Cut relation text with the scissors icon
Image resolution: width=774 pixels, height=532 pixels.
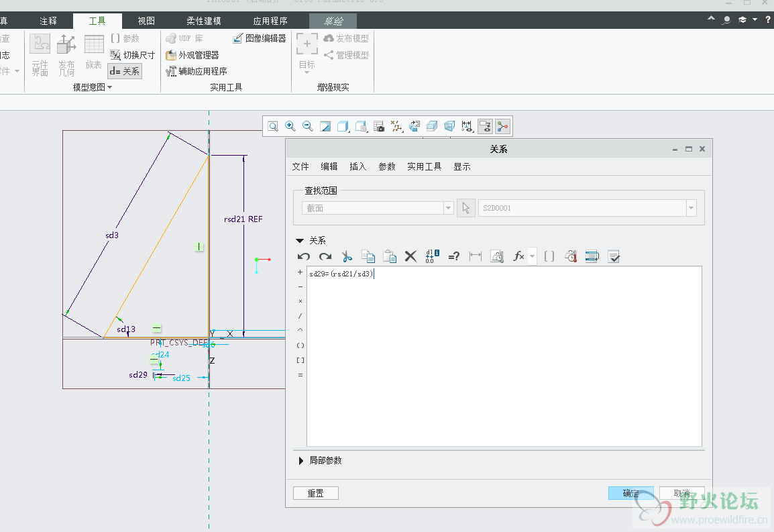(347, 256)
